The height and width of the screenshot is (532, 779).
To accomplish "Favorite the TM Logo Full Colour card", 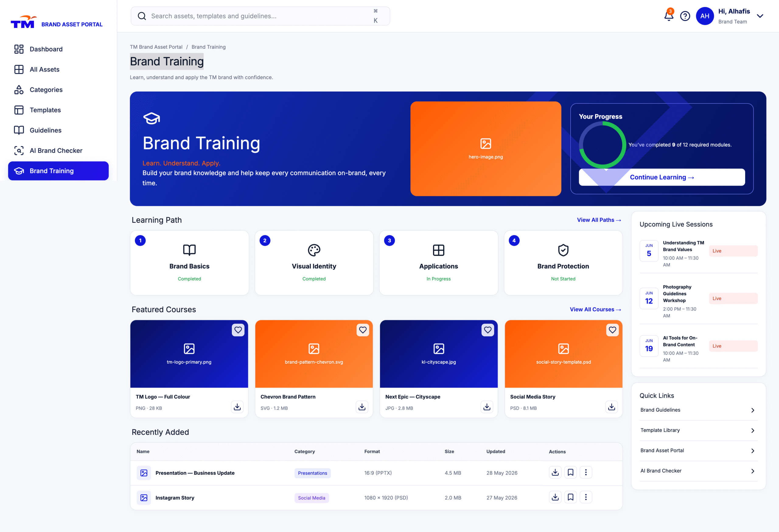I will point(238,330).
